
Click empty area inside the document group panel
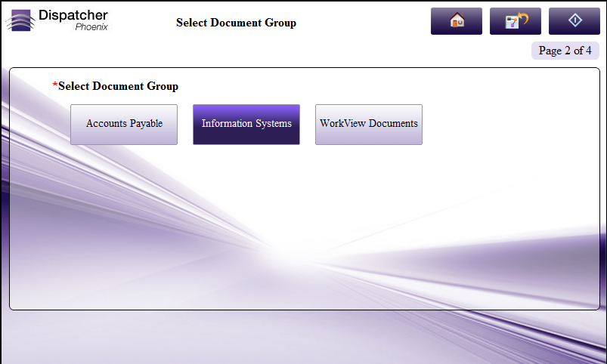pos(302,227)
